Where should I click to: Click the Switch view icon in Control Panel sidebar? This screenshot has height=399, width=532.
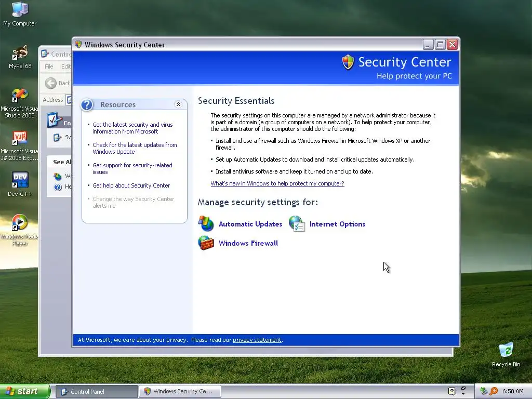[57, 137]
